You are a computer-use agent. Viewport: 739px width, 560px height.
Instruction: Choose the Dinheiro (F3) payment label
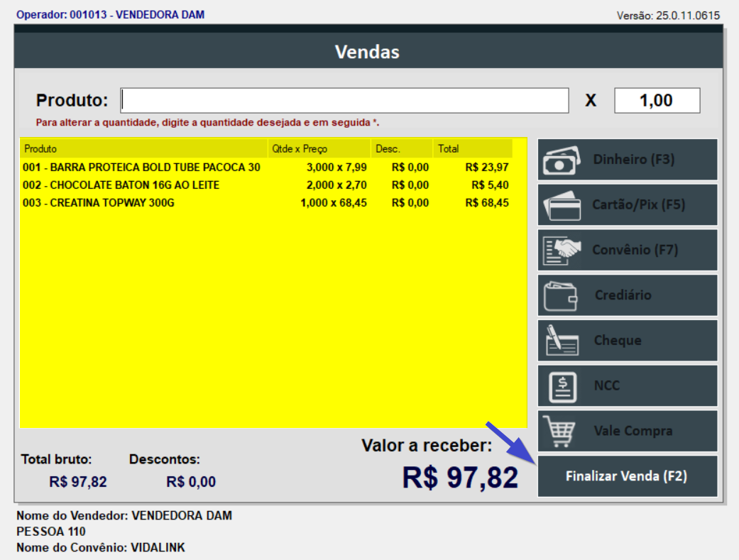point(633,160)
